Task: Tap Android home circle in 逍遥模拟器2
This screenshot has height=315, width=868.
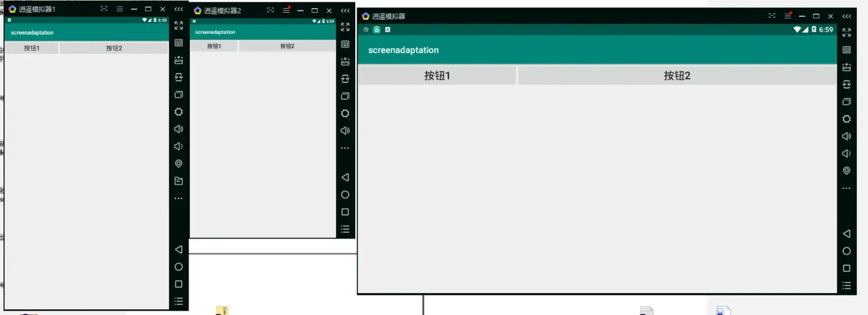Action: 345,195
